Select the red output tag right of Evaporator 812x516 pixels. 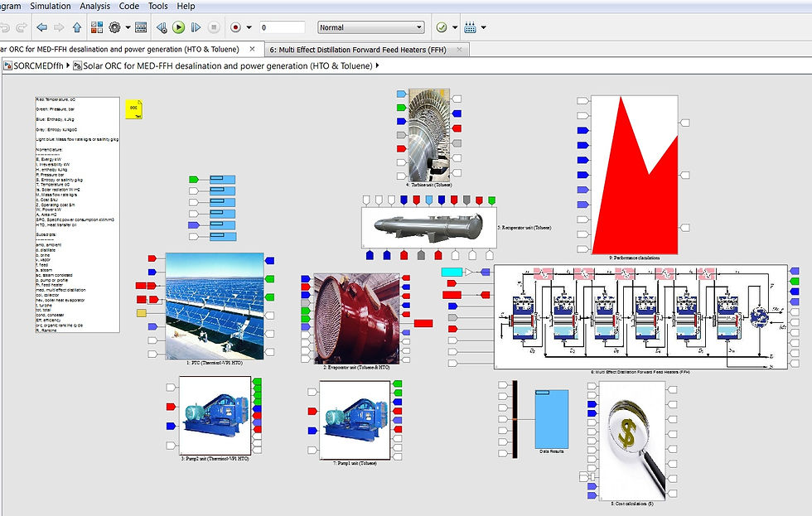[x=423, y=324]
